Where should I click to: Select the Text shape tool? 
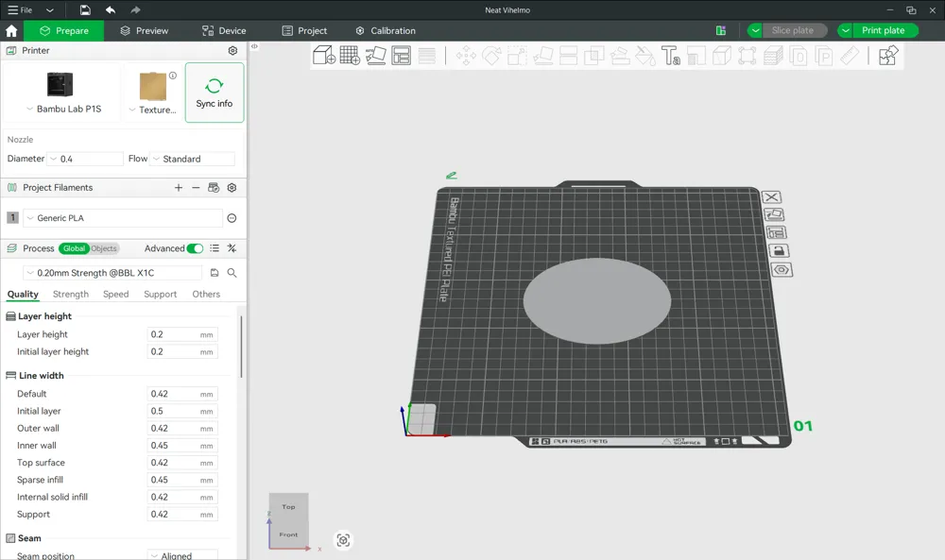671,56
